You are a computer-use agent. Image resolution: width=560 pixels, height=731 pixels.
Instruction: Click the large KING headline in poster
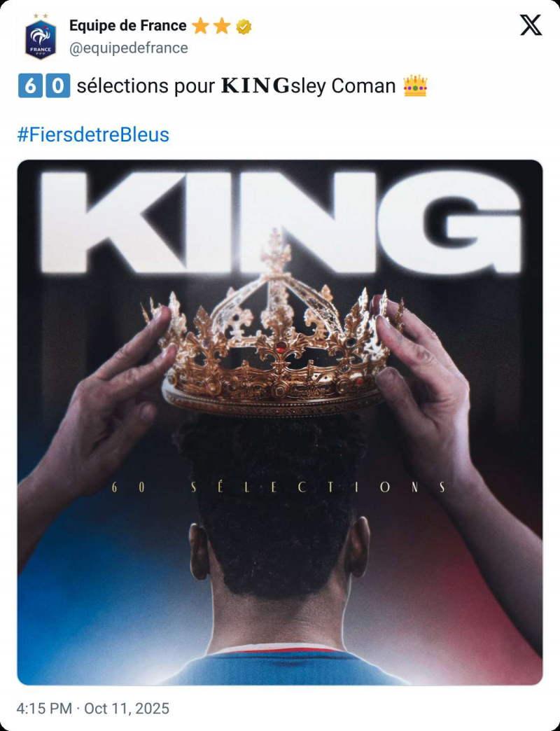coord(281,223)
